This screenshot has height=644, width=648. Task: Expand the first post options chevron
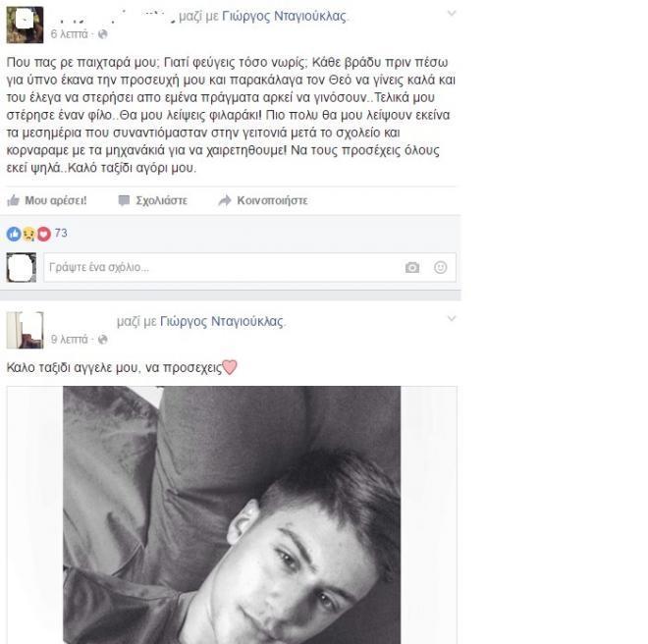(x=452, y=13)
